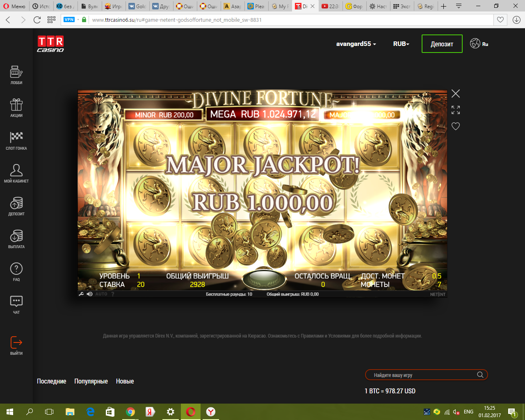Switch to the Азар browser tab
The image size is (525, 420).
point(232,6)
